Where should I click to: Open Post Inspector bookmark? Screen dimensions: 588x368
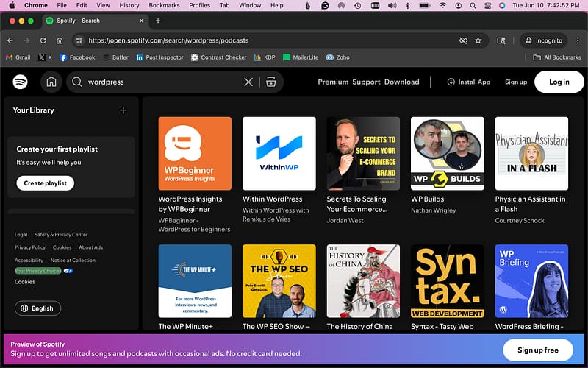159,57
